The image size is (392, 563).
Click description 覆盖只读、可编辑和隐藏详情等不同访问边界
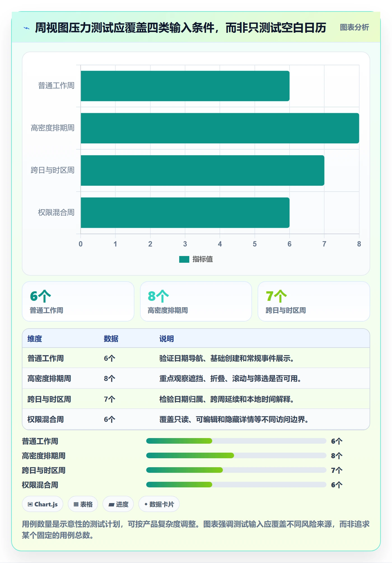tap(234, 419)
